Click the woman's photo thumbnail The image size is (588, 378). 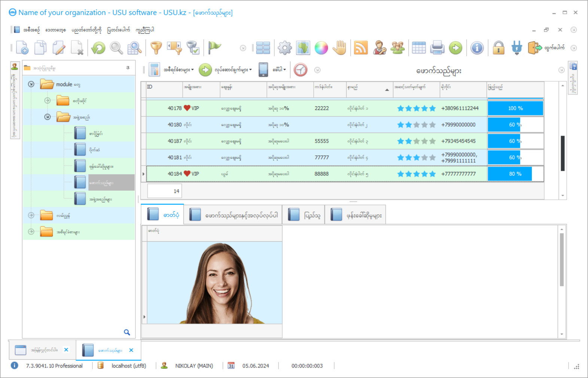pos(214,282)
